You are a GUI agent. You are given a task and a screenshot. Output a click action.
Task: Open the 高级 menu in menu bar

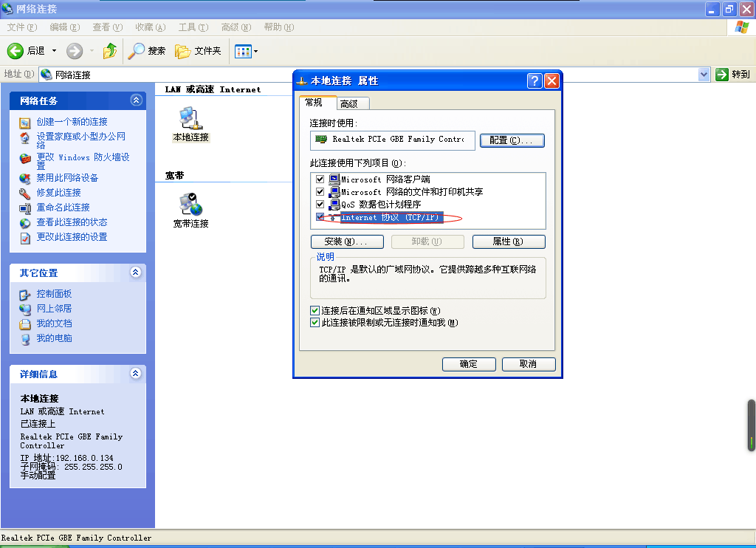pyautogui.click(x=236, y=27)
